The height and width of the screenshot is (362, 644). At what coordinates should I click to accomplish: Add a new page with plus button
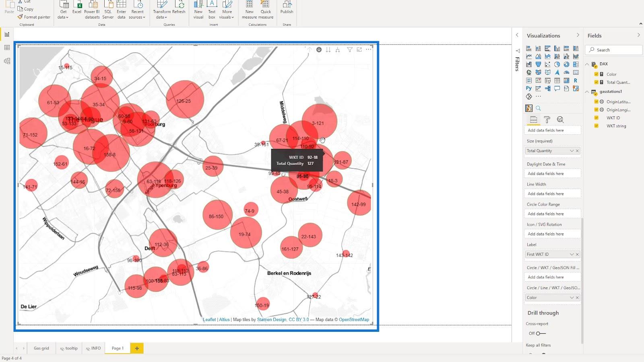click(137, 348)
